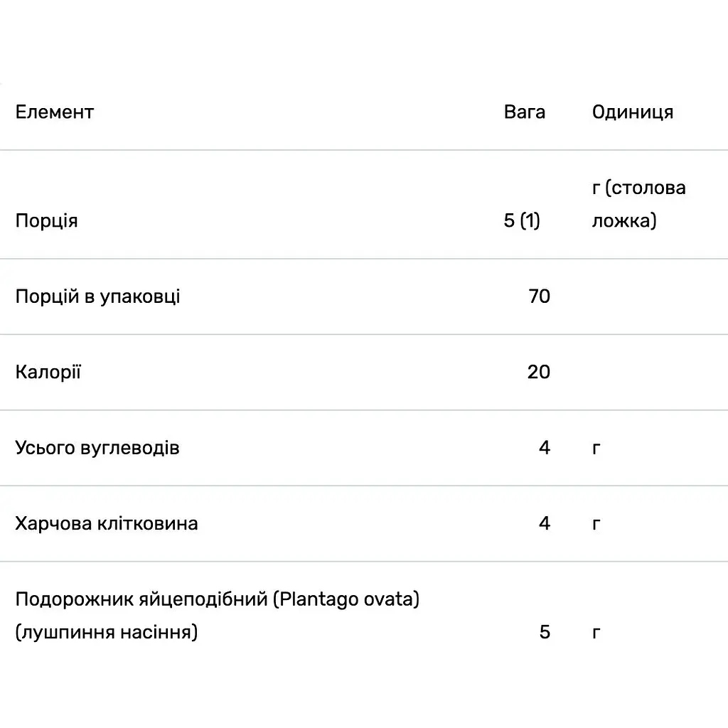This screenshot has width=728, height=728.
Task: Click the value 4 for Харчова клітковина
Action: (x=545, y=523)
